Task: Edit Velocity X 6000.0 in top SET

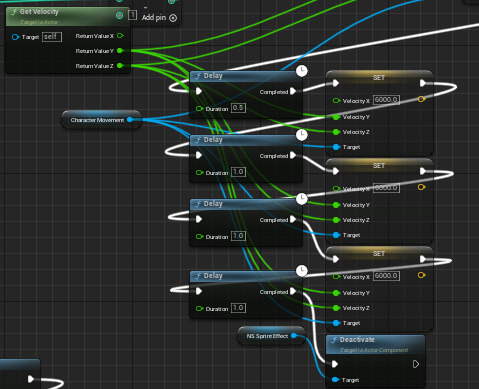Action: pos(386,100)
